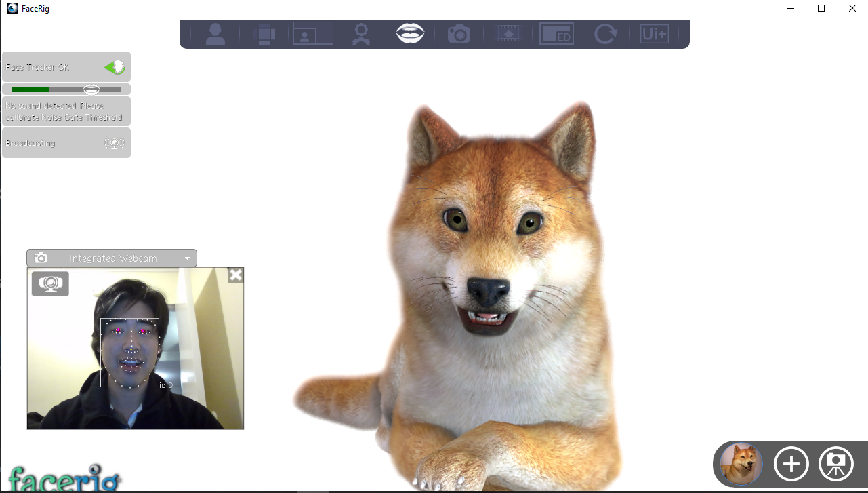Image resolution: width=868 pixels, height=493 pixels.
Task: Click the picture-in-picture preview toolbar icon
Action: click(x=312, y=33)
